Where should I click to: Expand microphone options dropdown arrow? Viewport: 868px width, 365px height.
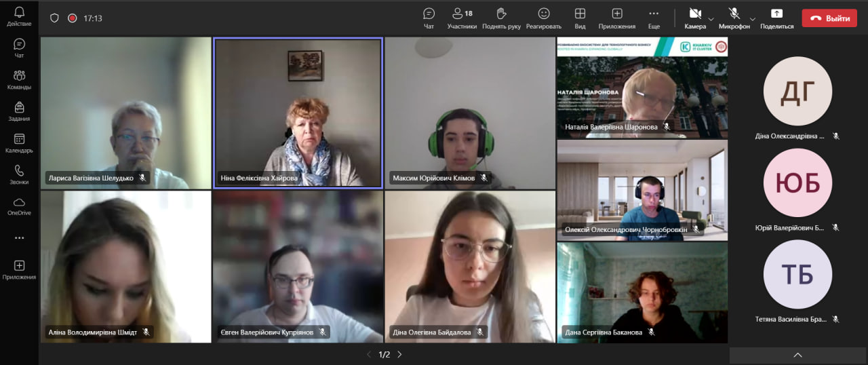tap(753, 18)
